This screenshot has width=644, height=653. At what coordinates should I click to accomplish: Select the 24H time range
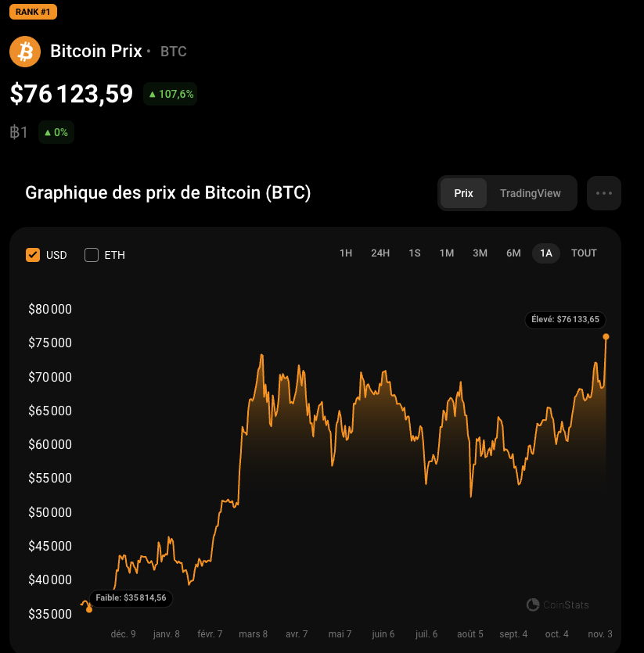click(x=380, y=253)
